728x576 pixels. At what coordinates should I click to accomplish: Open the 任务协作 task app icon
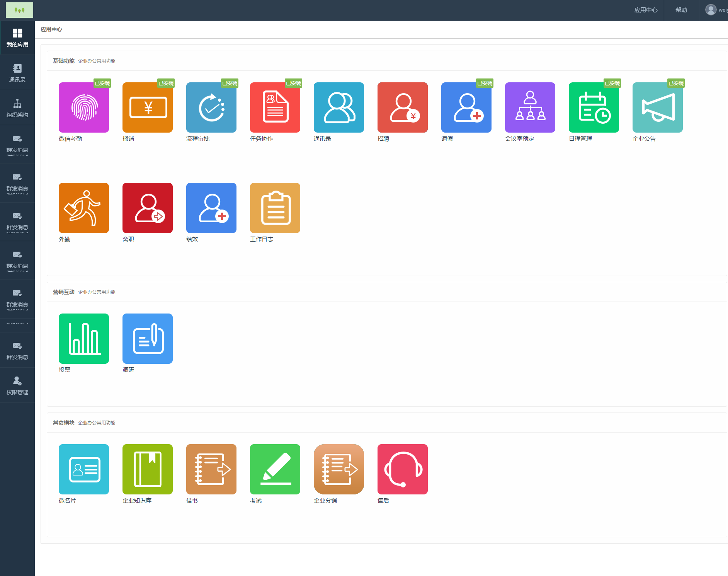click(x=275, y=107)
